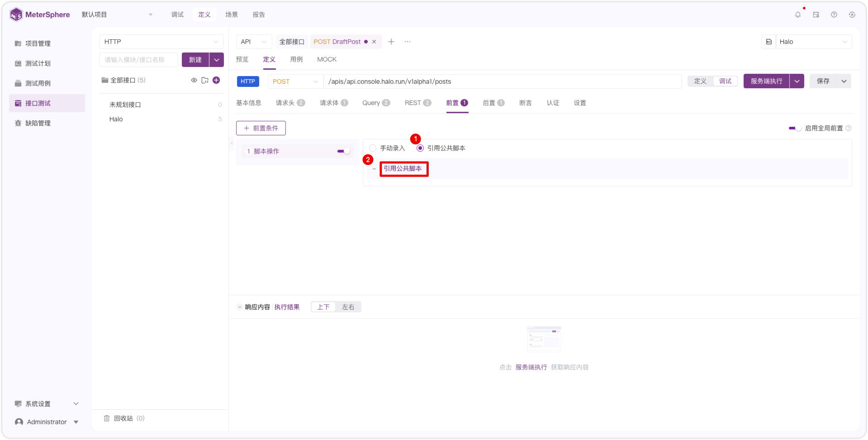Screen dimensions: 868x440
Task: Toggle the 脚本操作 switch
Action: (344, 151)
